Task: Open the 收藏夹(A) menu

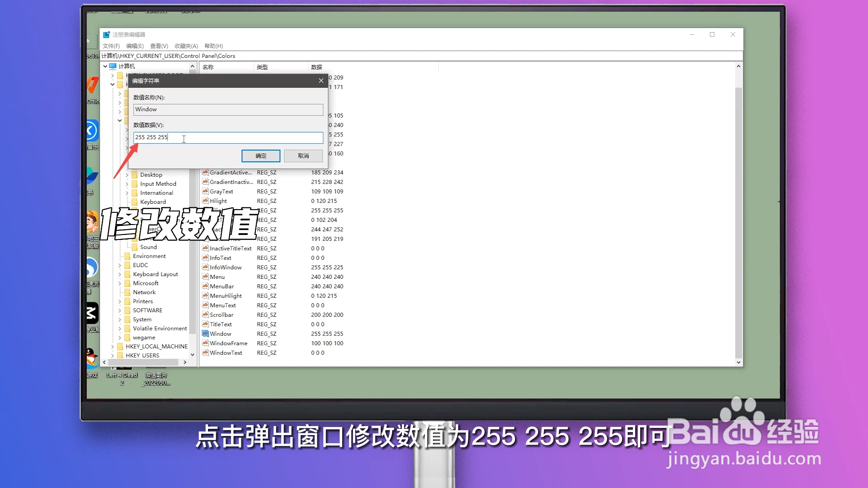Action: pyautogui.click(x=186, y=46)
